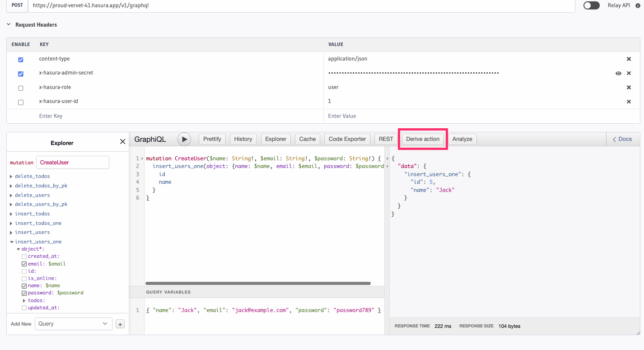Delete the x-hasura-role header row
644x350 pixels.
pos(629,88)
